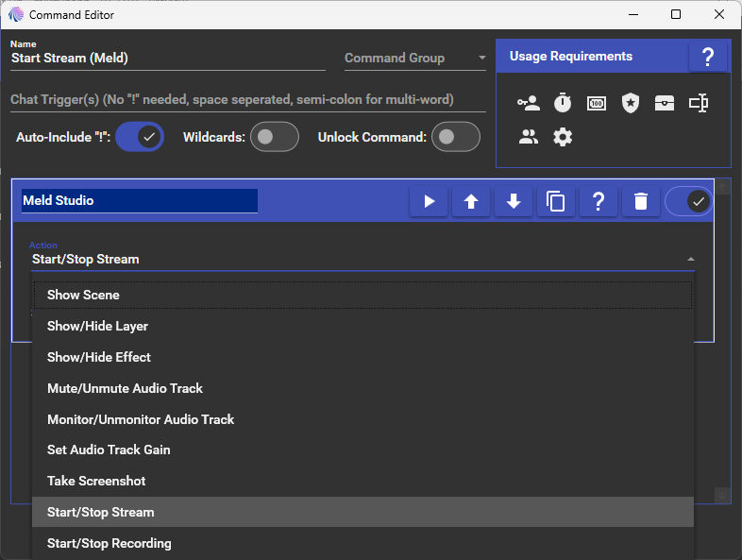Image resolution: width=742 pixels, height=560 pixels.
Task: Open the Inventory chest requirement icon
Action: pos(665,103)
